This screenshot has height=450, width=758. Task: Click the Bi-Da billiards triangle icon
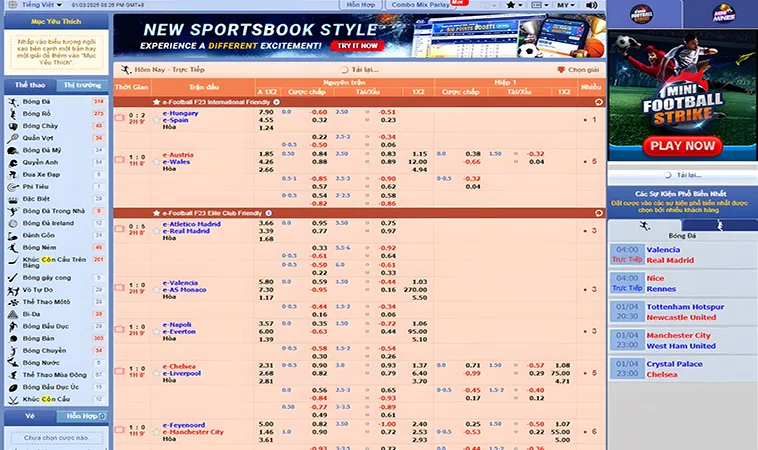tap(11, 313)
